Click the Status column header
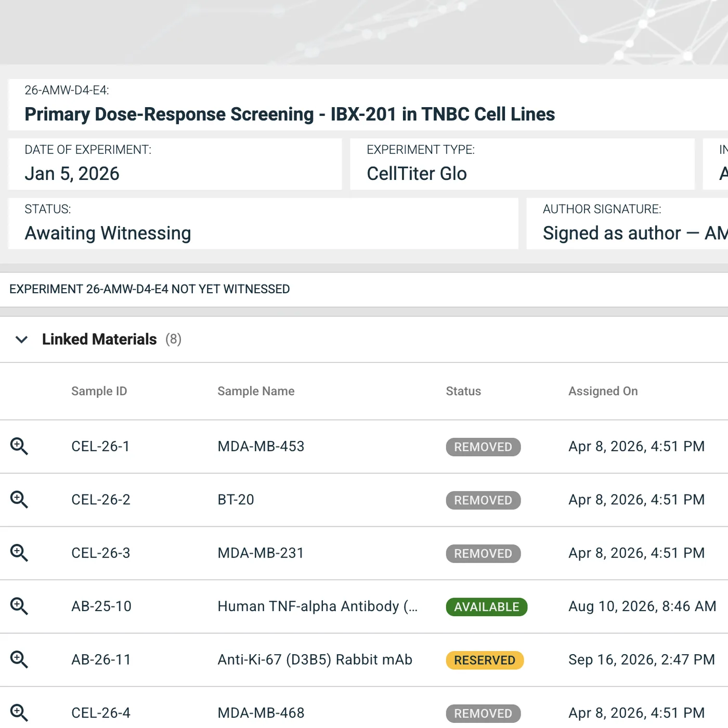The height and width of the screenshot is (728, 728). 463,391
